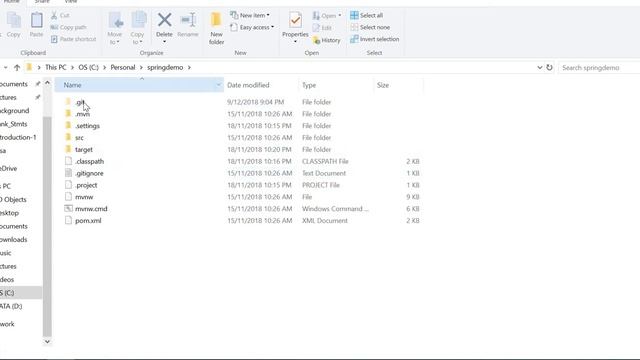Select the .git folder

tap(80, 102)
